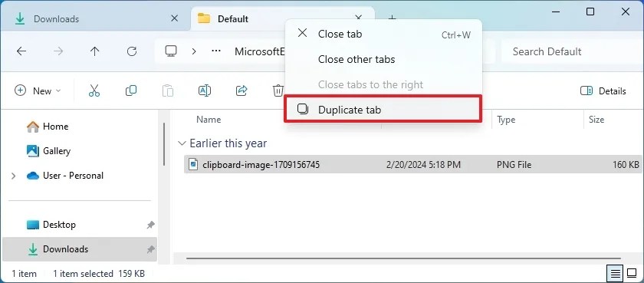Sort by the Size column header
Image resolution: width=644 pixels, height=283 pixels.
point(596,120)
